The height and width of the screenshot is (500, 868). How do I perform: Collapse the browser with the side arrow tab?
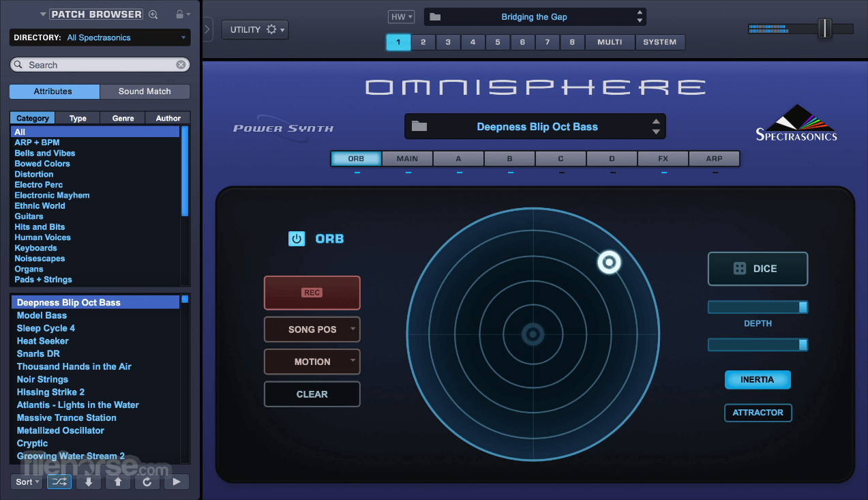click(208, 29)
